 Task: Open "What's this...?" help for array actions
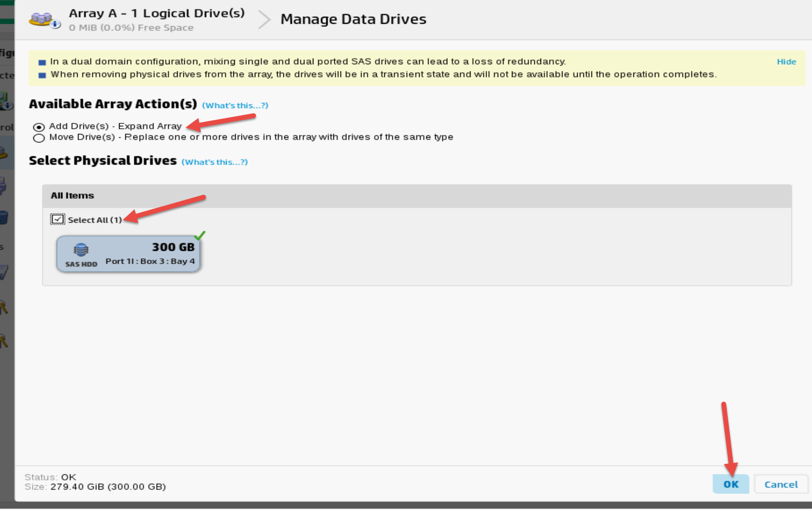click(235, 105)
